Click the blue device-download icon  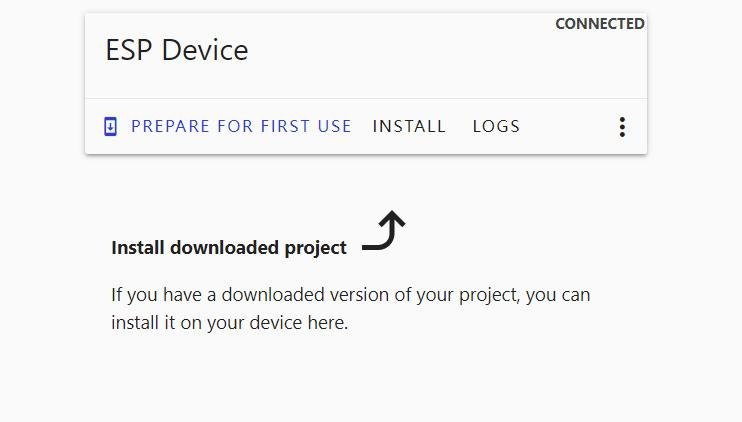click(x=110, y=126)
